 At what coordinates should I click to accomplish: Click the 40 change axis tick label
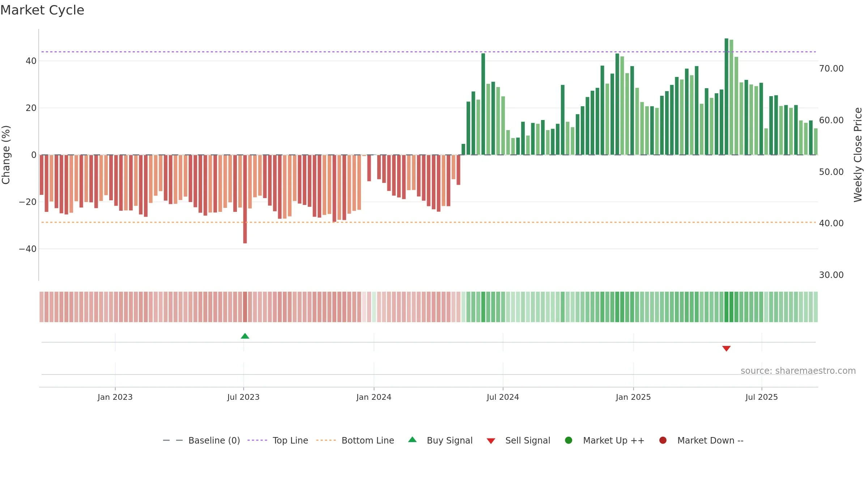(x=31, y=61)
